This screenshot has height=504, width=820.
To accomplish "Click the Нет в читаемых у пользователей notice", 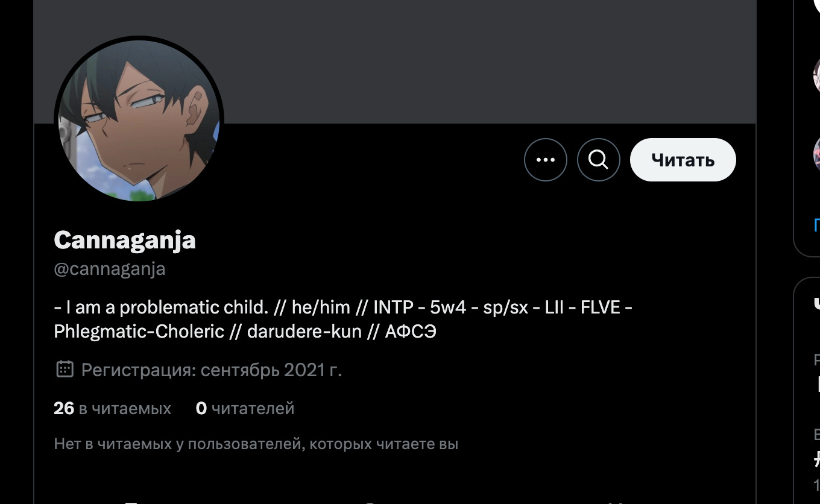I will tap(256, 444).
